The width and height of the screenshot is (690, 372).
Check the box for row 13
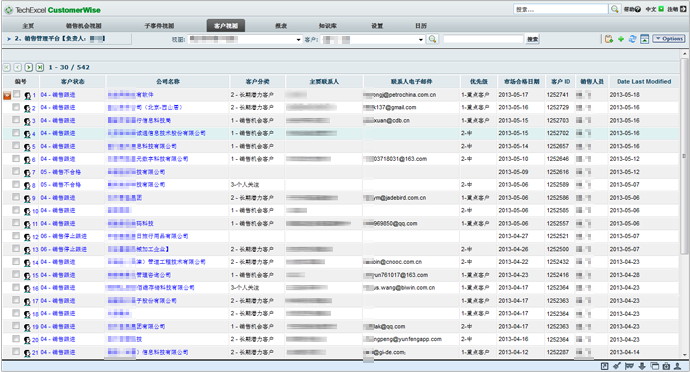coord(16,249)
